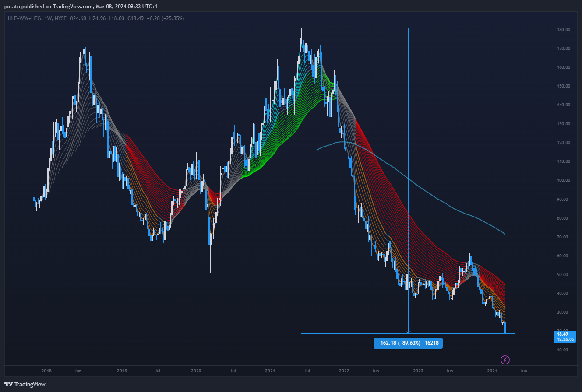The width and height of the screenshot is (582, 392).
Task: Click the purple lightning bolt icon
Action: pyautogui.click(x=505, y=360)
